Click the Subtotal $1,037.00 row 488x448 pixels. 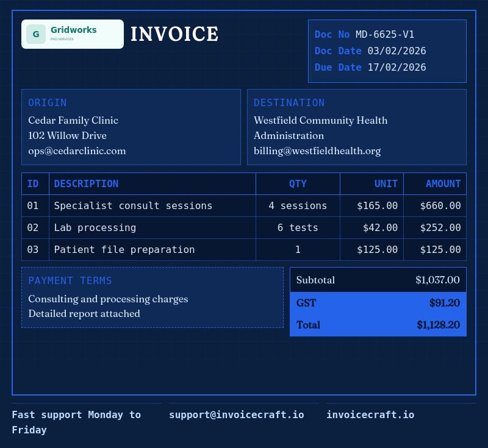(x=378, y=280)
